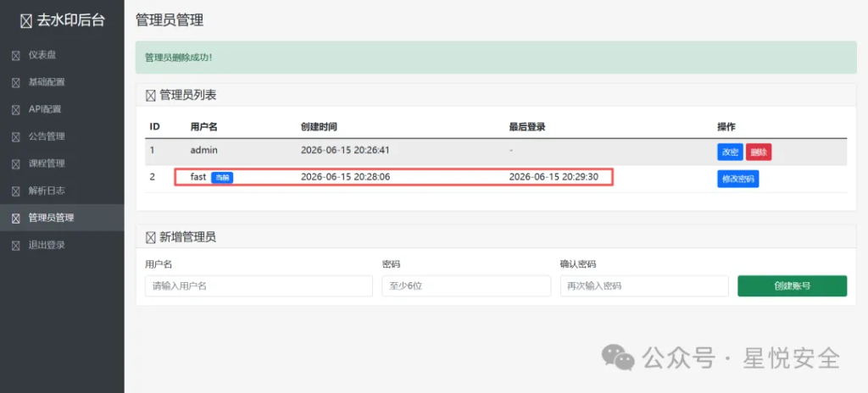Viewport: 868px width, 393px height.
Task: Click the icon beside 退出登录 in sidebar
Action: [16, 246]
